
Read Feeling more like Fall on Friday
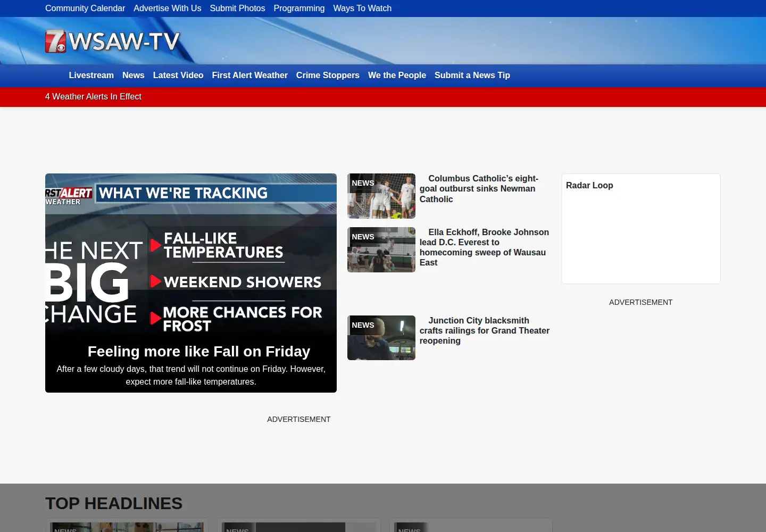click(199, 352)
